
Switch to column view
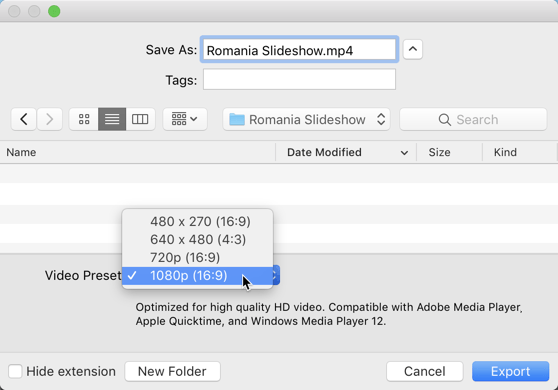(140, 119)
